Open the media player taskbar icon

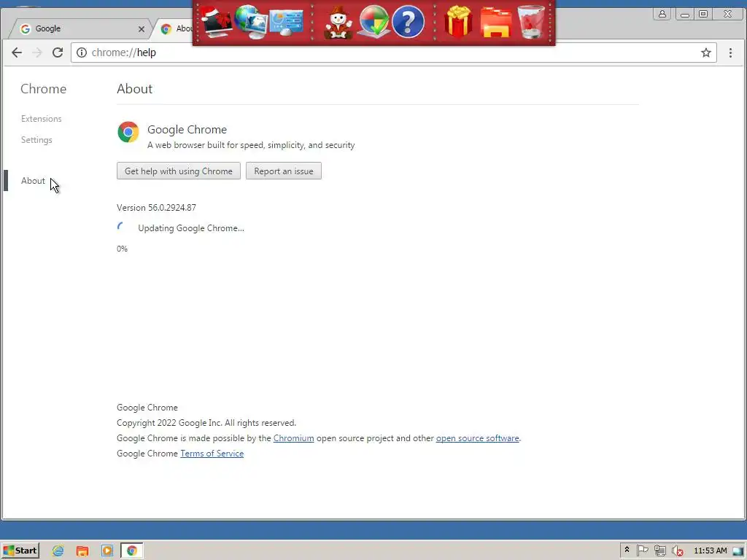(x=107, y=551)
